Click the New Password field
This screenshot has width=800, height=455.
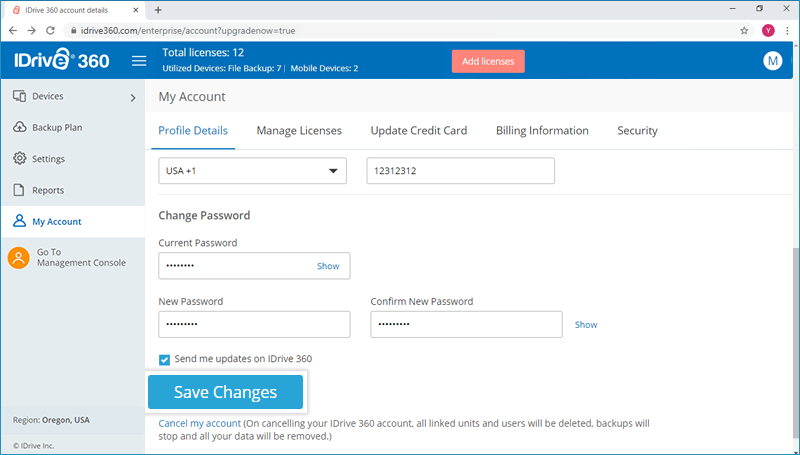coord(254,324)
